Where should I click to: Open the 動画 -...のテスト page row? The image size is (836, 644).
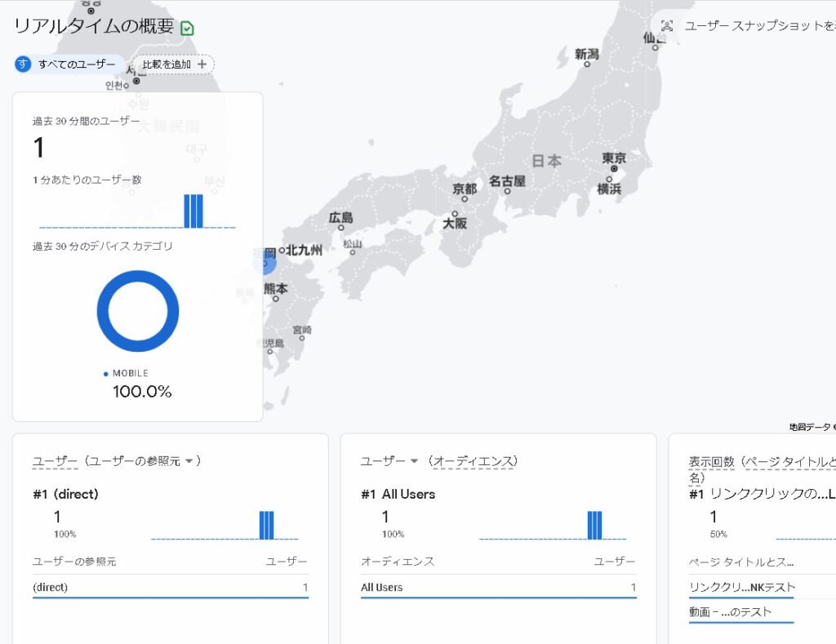click(730, 612)
